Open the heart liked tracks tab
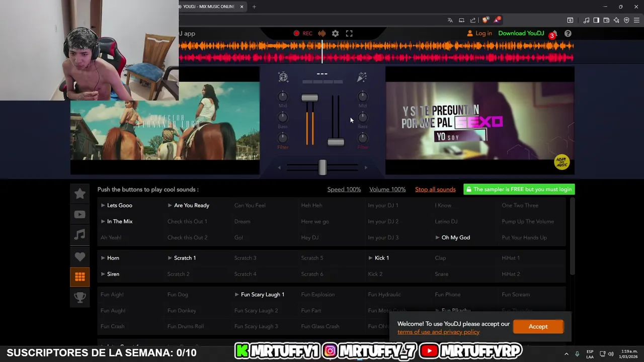The width and height of the screenshot is (644, 362). point(79,256)
